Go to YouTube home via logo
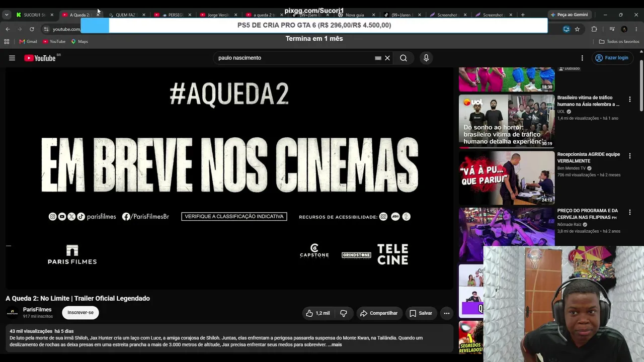644x362 pixels. point(40,58)
